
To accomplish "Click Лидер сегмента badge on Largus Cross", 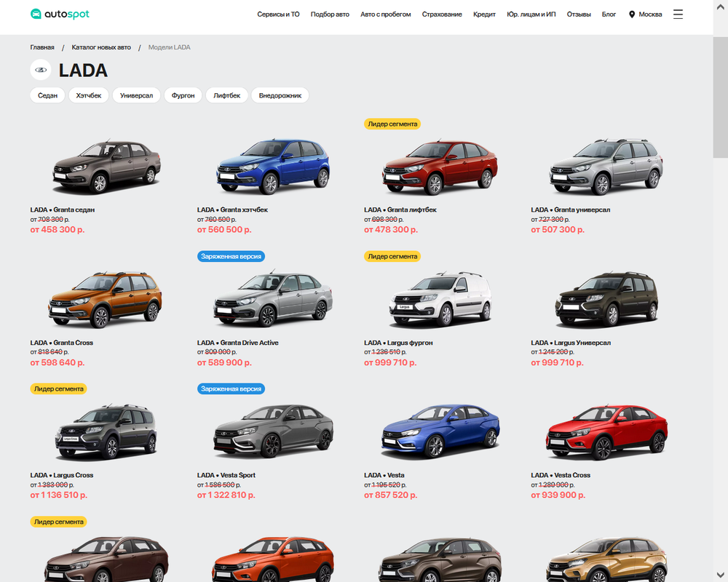I will (58, 389).
